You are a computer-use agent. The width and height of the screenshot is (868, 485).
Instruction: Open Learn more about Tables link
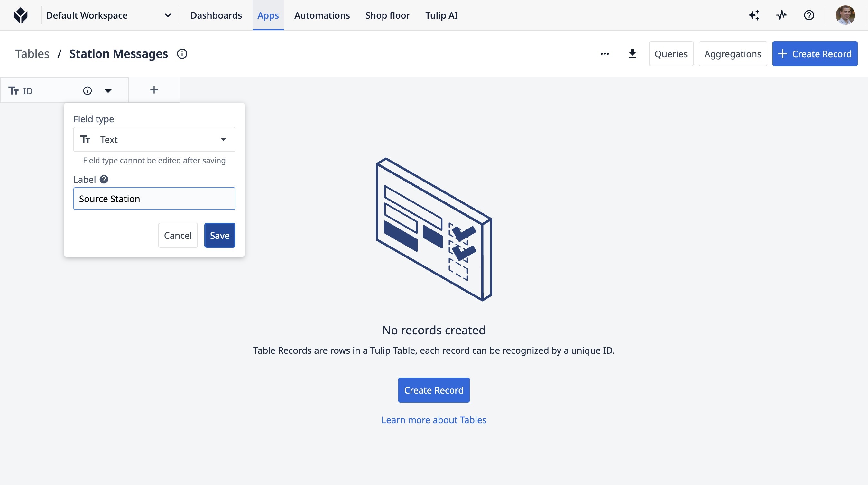(434, 420)
